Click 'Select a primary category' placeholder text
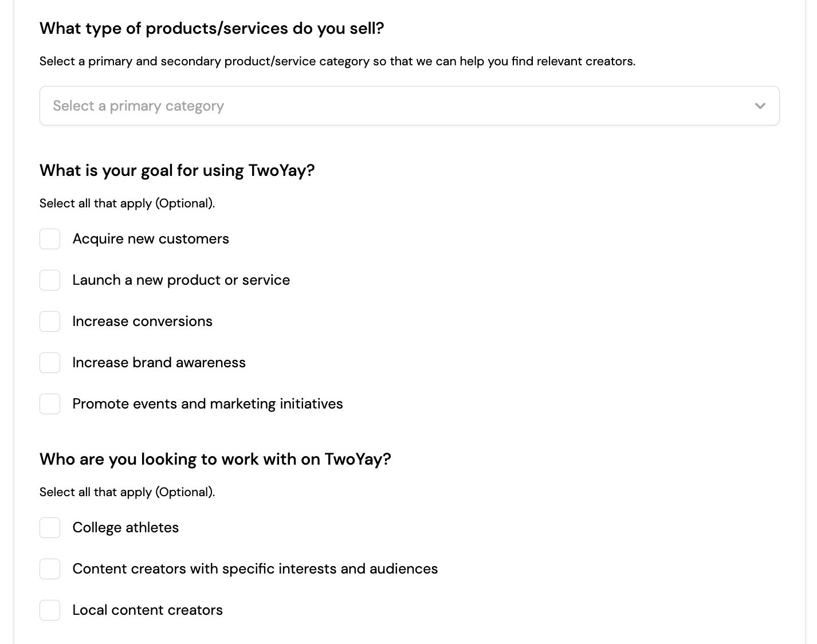This screenshot has width=817, height=644. click(138, 106)
